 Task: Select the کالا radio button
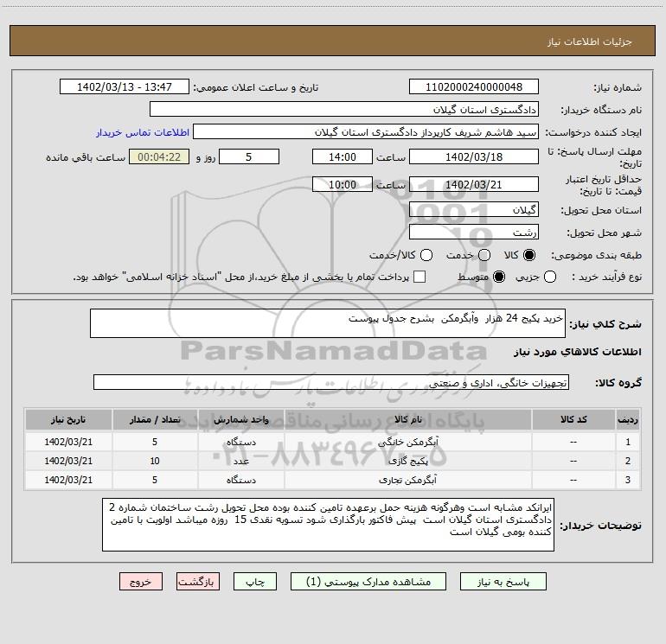click(529, 255)
